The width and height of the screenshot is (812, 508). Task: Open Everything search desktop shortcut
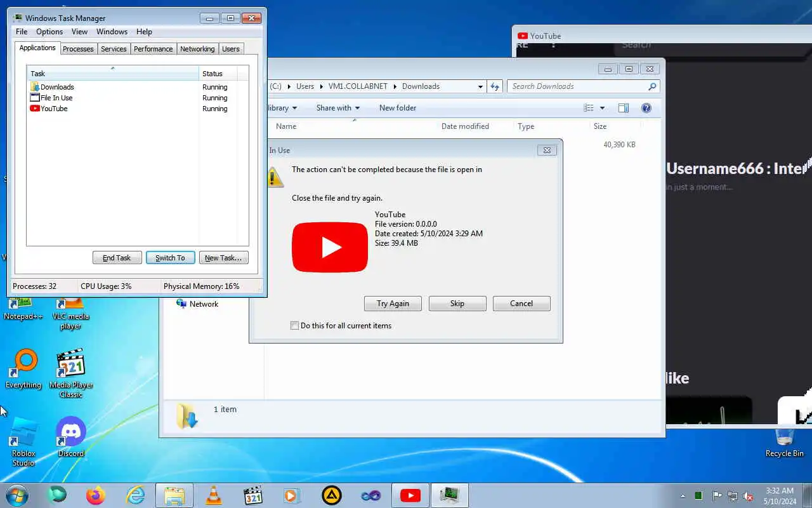[23, 369]
